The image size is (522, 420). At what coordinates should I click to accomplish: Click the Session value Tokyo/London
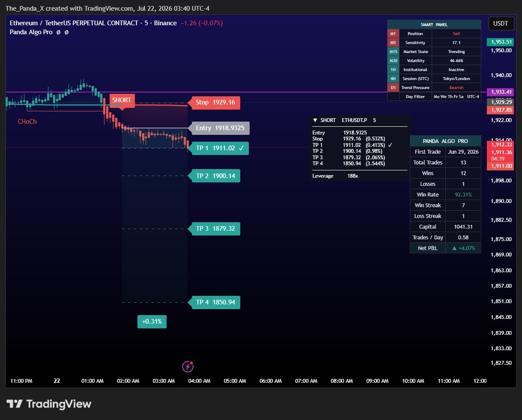coord(456,78)
